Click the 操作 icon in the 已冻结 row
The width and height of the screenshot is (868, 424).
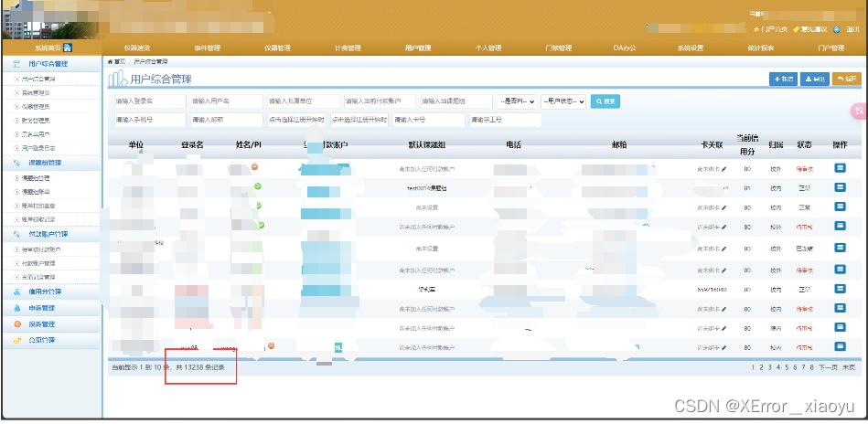[840, 249]
